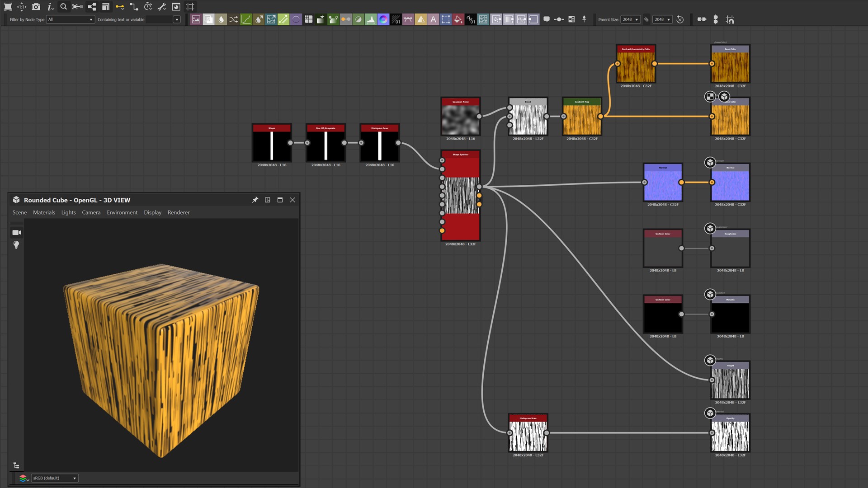Open the Filter by Node Type dropdown
868x488 pixels.
pyautogui.click(x=71, y=19)
